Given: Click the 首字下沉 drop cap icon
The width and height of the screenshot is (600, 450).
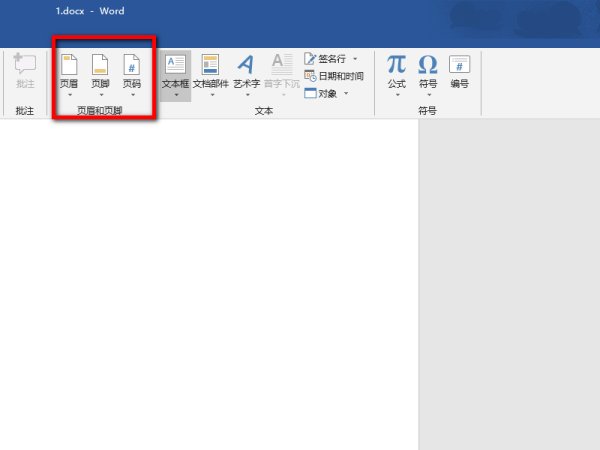Looking at the screenshot, I should pyautogui.click(x=282, y=64).
